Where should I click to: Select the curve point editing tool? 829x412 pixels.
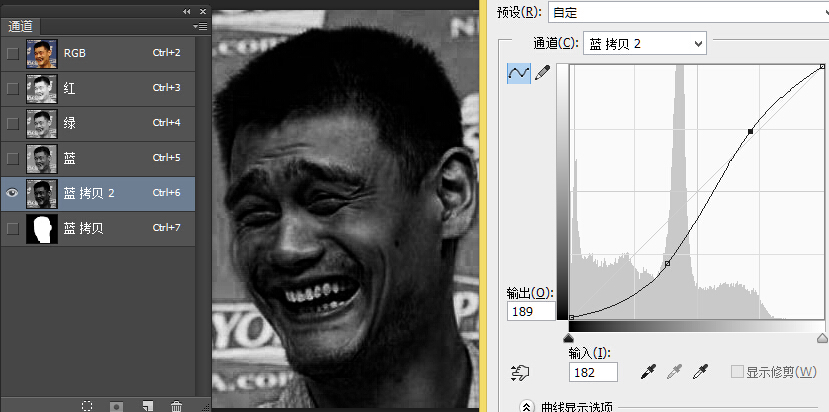519,73
